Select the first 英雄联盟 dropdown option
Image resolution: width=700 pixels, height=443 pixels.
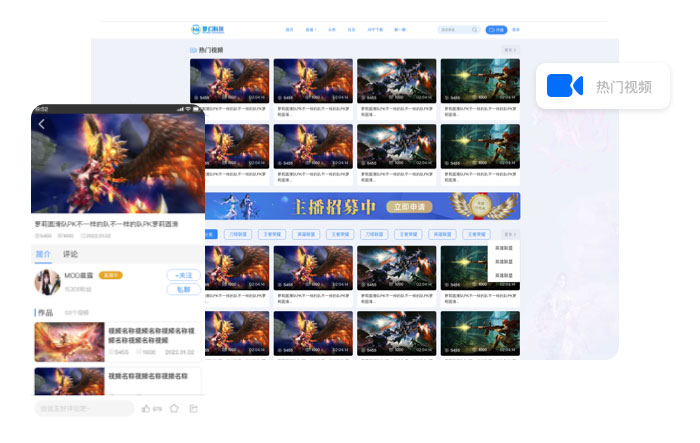(504, 248)
